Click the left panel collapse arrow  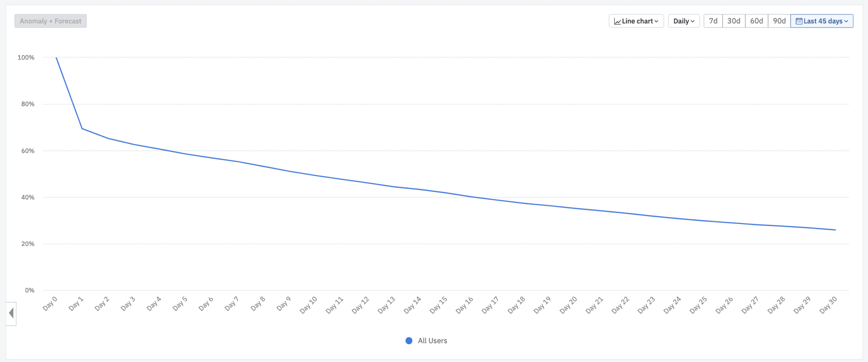coord(11,312)
